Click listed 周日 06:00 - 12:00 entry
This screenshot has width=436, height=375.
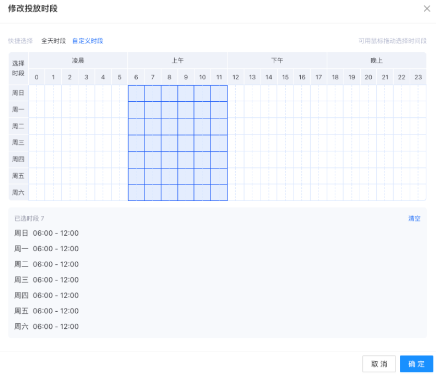(x=46, y=233)
